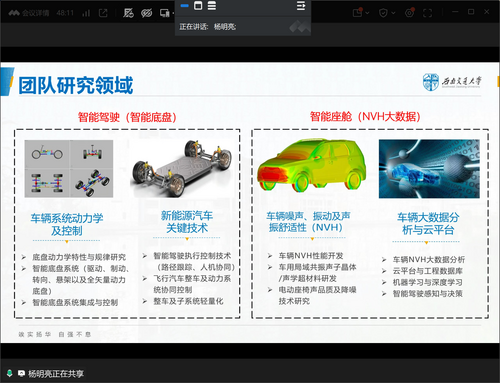Screen dimensions: 500x383
Task: Click the university logo on the slide
Action: [452, 82]
